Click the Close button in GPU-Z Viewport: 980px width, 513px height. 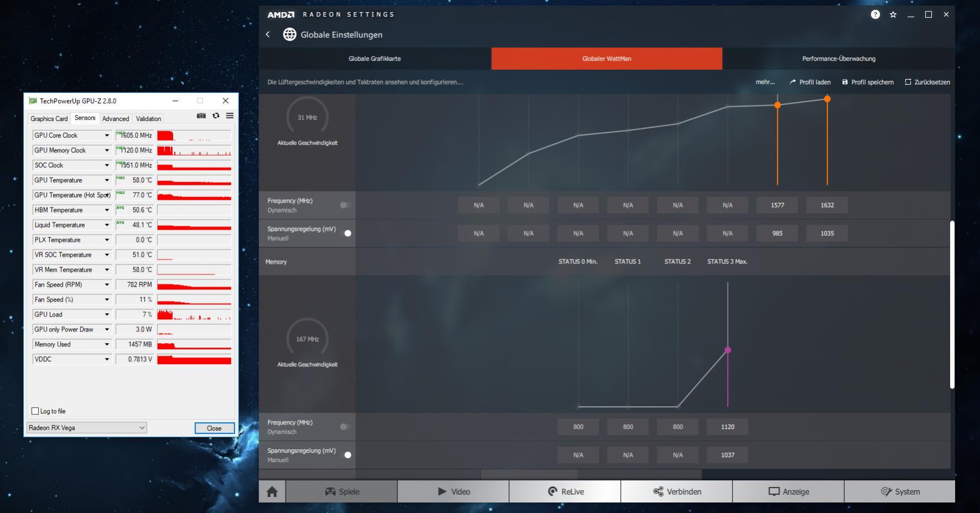[214, 428]
